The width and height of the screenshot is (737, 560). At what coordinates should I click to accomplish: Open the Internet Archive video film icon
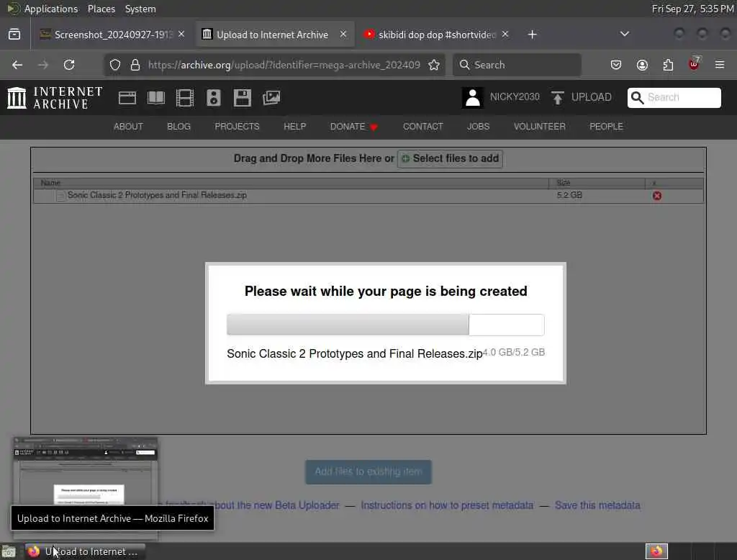point(185,98)
